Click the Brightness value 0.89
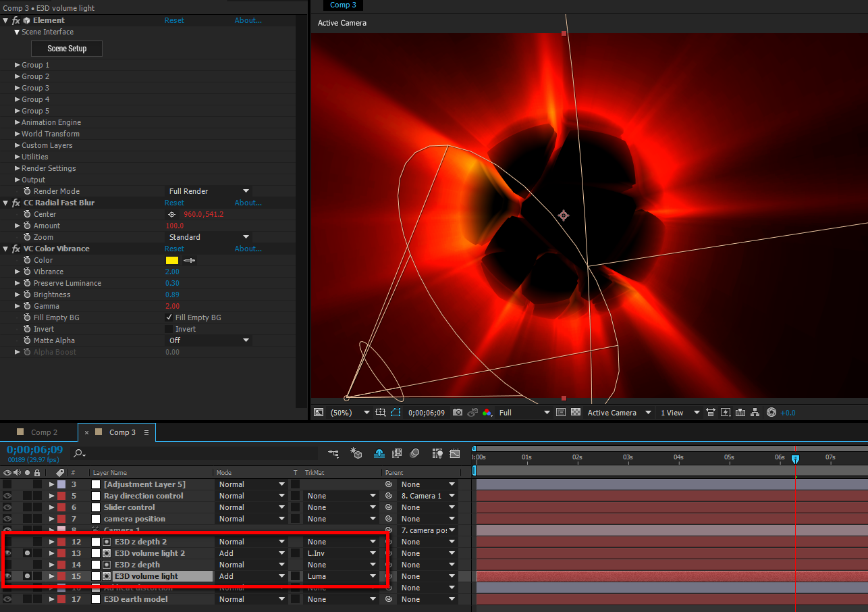Image resolution: width=868 pixels, height=612 pixels. tap(172, 295)
